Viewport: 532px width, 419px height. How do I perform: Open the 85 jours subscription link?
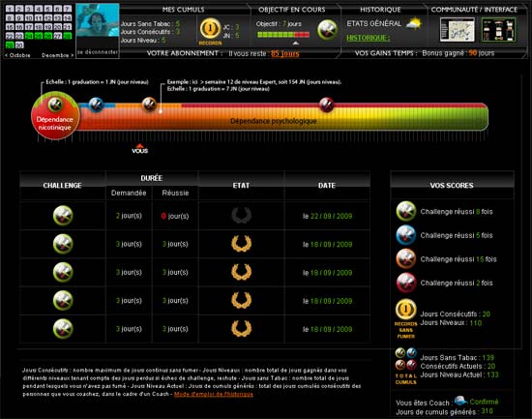(x=285, y=53)
